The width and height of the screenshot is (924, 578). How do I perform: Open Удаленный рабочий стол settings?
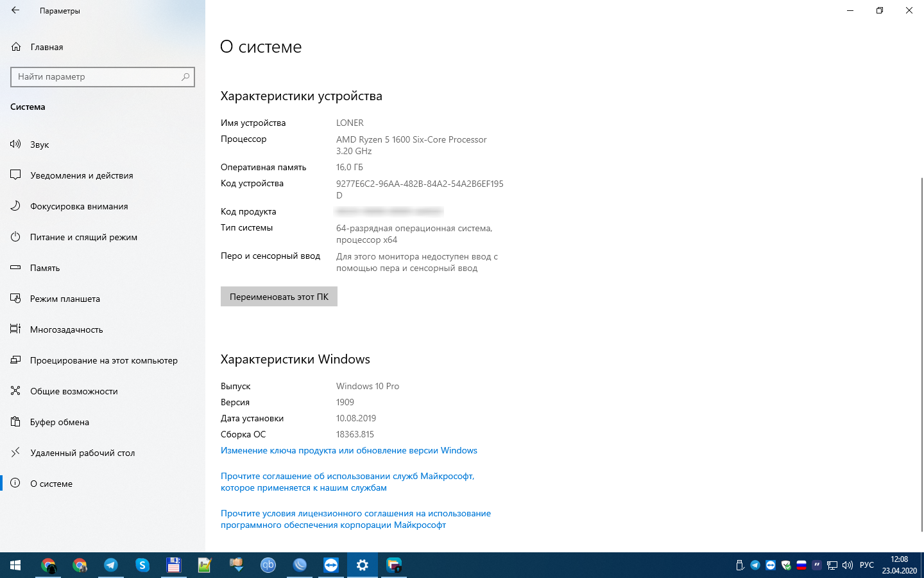pos(103,453)
